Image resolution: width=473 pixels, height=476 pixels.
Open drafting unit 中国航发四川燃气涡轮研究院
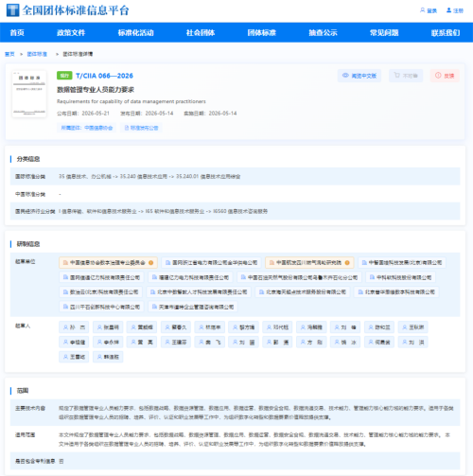click(x=309, y=262)
